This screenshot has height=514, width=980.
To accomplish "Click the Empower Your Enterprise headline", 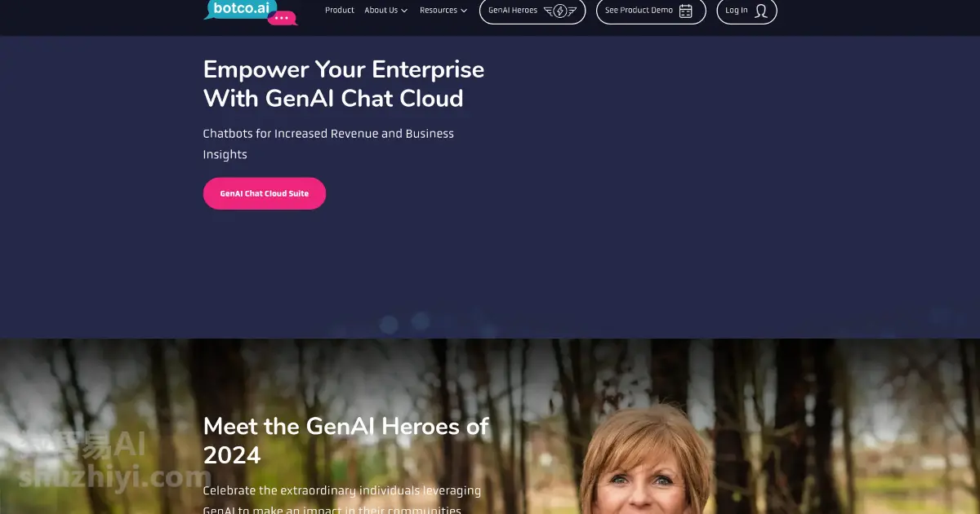I will point(344,84).
